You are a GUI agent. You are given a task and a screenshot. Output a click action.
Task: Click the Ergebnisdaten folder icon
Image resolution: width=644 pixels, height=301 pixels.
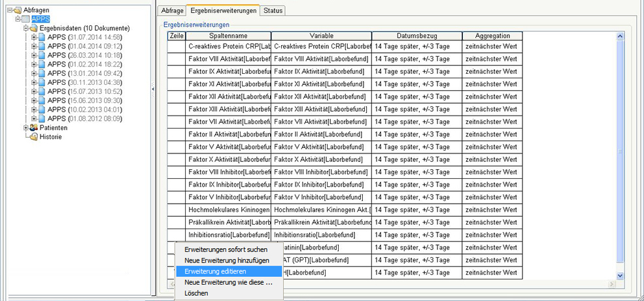tap(33, 28)
